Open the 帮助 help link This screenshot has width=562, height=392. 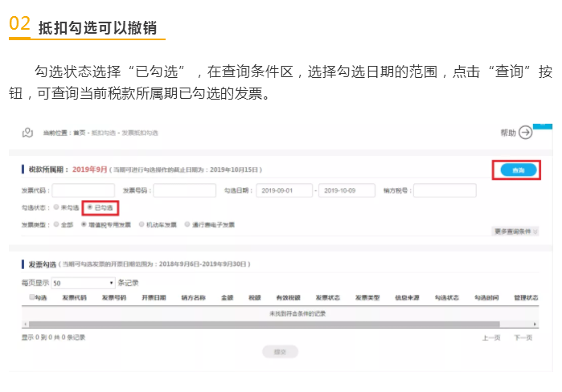508,133
